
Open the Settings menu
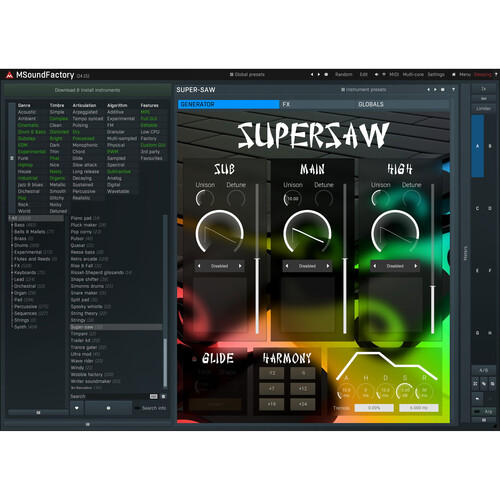[x=436, y=75]
